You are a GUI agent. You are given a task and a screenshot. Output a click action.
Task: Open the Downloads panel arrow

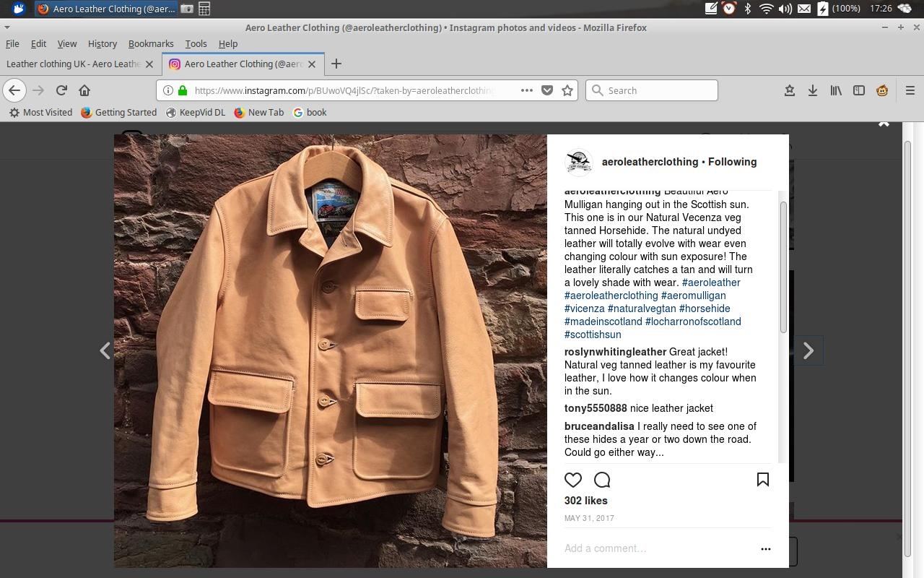pyautogui.click(x=813, y=90)
